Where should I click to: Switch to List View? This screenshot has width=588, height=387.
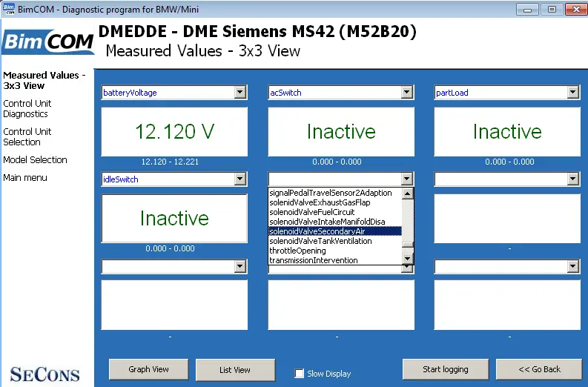pyautogui.click(x=235, y=370)
